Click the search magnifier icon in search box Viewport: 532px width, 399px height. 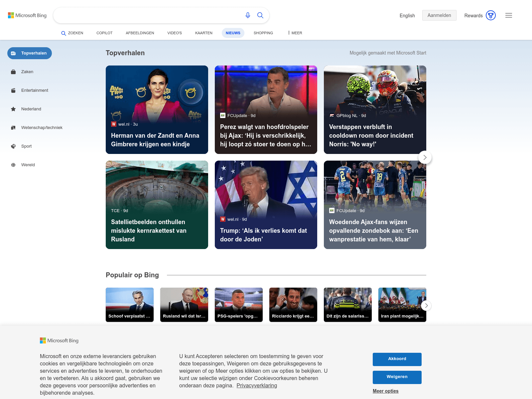[260, 15]
